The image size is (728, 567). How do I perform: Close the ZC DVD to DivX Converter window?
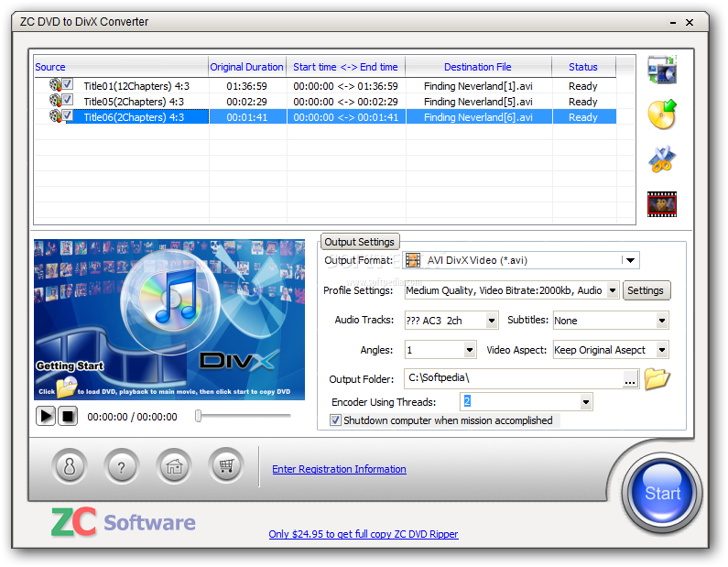click(690, 22)
